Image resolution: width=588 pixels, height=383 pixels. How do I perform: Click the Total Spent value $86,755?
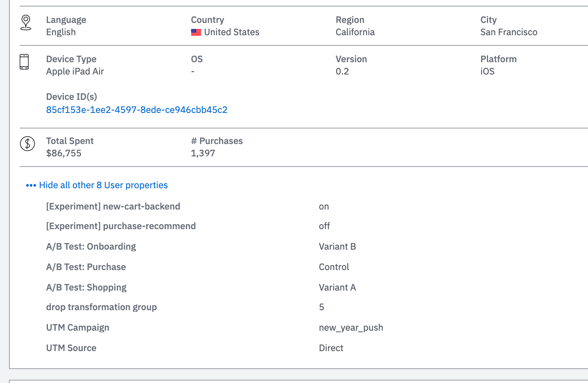[x=64, y=153]
